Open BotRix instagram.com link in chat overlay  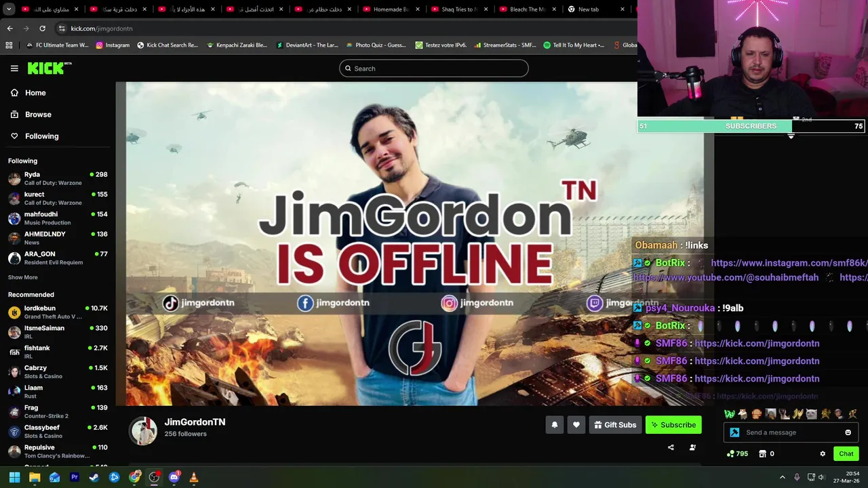789,263
